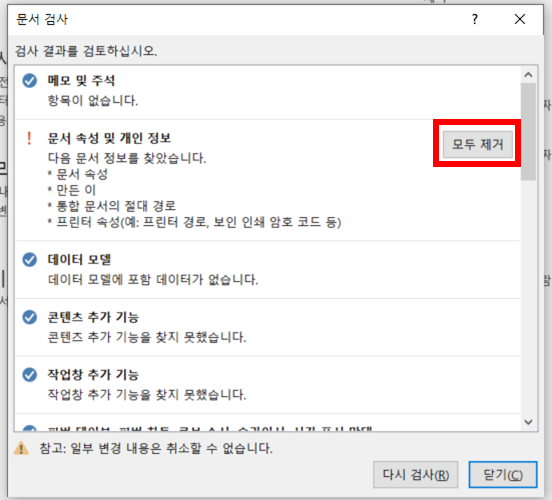Click the checkmark icon beside 콘텐츠 추가 기능
Screen dimensions: 552x500
30,317
